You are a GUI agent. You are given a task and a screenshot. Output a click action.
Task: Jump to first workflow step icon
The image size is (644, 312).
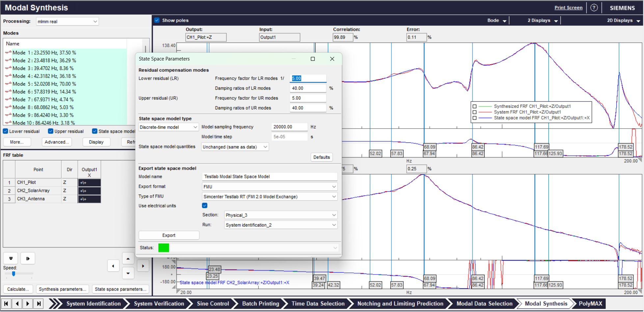(x=6, y=303)
